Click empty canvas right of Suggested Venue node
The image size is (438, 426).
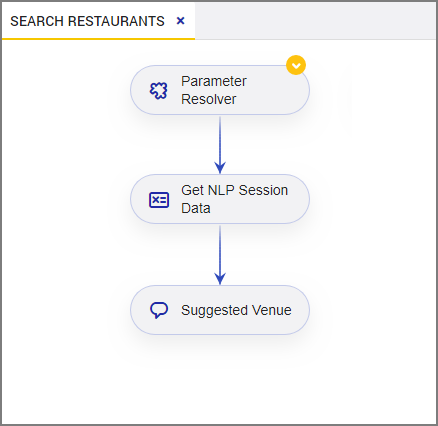pyautogui.click(x=372, y=310)
